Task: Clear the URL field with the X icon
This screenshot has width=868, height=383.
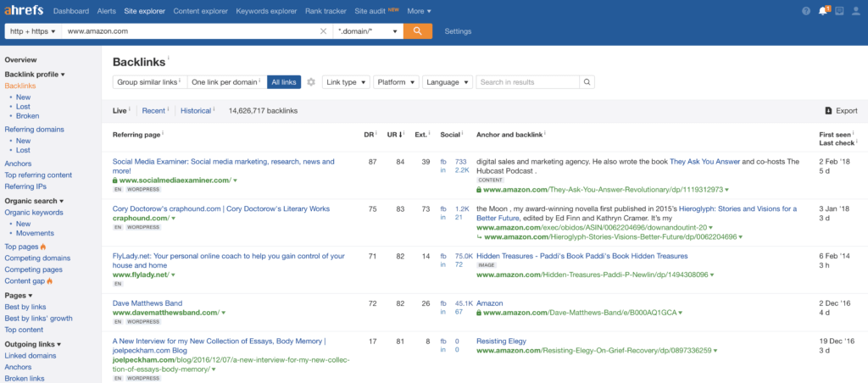Action: tap(323, 31)
